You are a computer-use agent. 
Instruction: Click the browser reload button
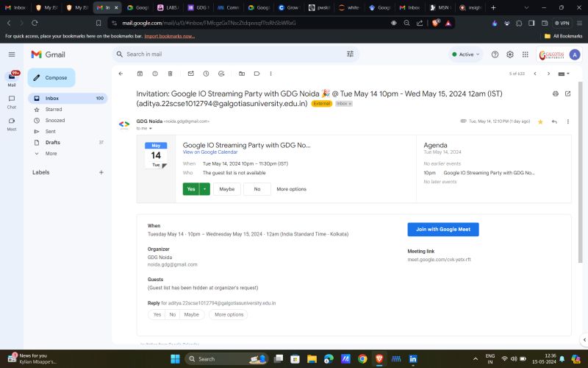pos(35,23)
